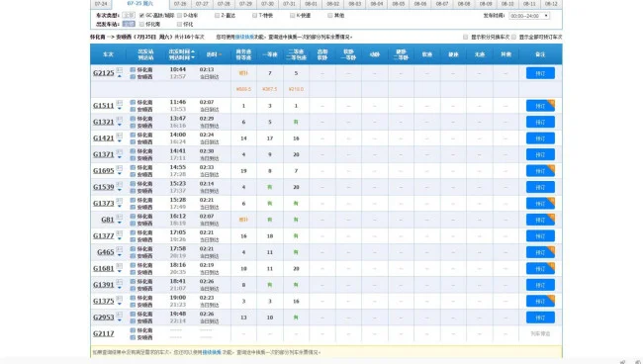Expand the G1695 row details arrow
This screenshot has height=364, width=643.
(x=120, y=174)
